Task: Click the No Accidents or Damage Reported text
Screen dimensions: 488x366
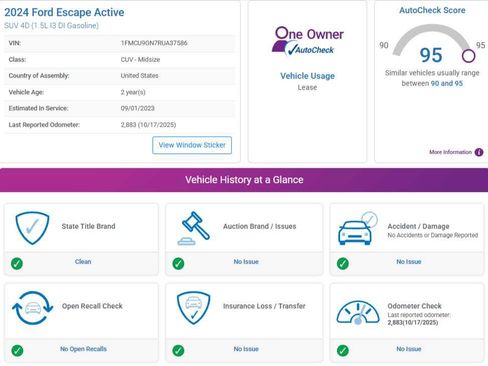Action: pos(433,235)
